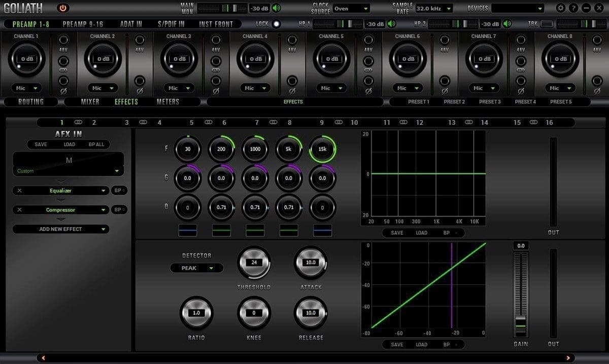Toggle the TBK talkback button
Viewport: 609px width, 364px height.
click(x=547, y=24)
